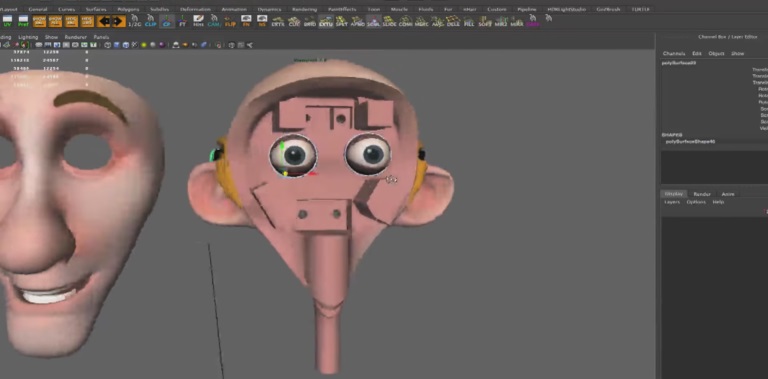Open the Fluids shelf tab
Screen dimensions: 768x379
point(426,9)
